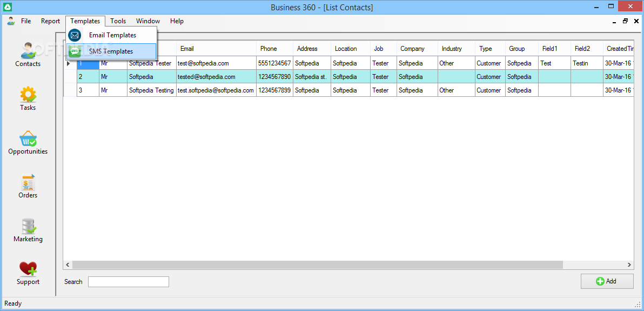Click the SMS Templates bubble icon
The height and width of the screenshot is (311, 644).
[x=75, y=51]
